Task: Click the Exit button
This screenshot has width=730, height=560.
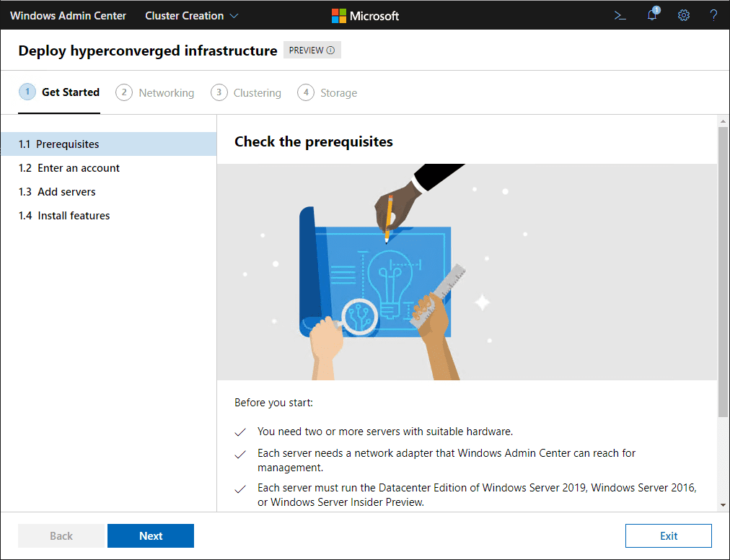Action: (668, 535)
